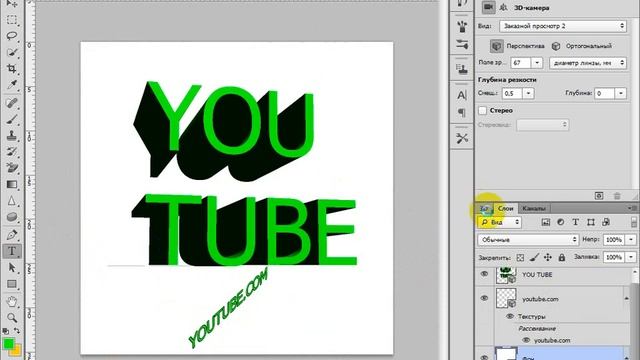Reset default foreground and background colors
Screen dimensions: 640x360
(x=5, y=331)
